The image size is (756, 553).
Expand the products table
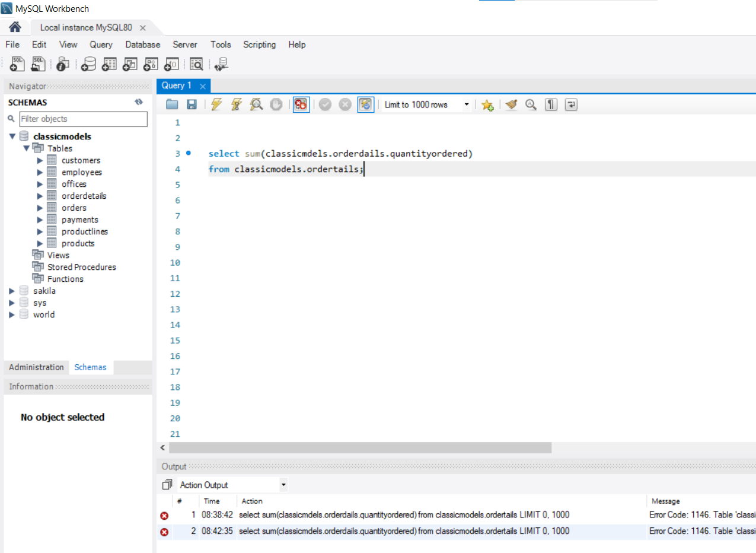point(40,243)
